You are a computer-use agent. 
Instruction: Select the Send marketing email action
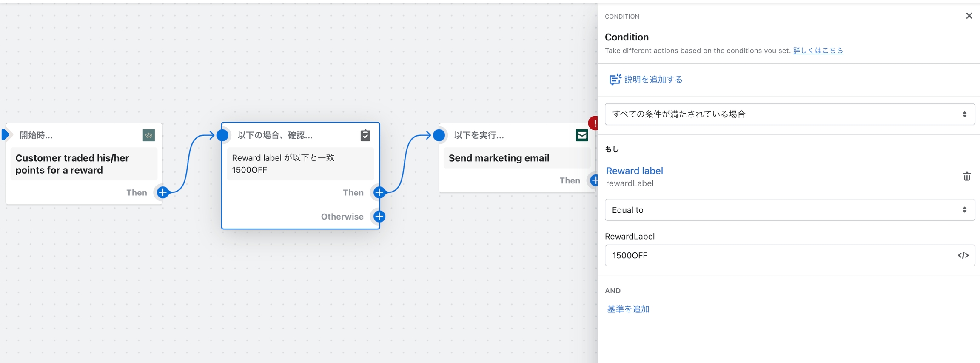tap(517, 158)
